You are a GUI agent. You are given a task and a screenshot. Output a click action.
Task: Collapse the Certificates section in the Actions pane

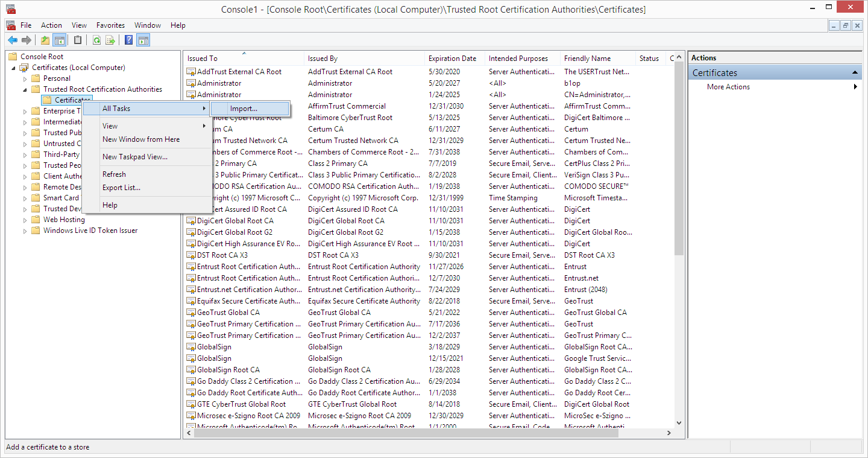tap(855, 73)
